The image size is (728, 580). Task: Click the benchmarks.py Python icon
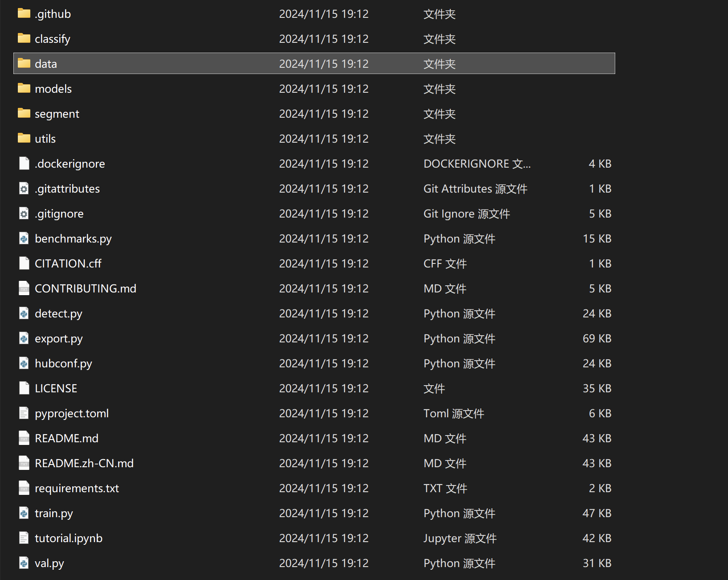[x=24, y=239]
